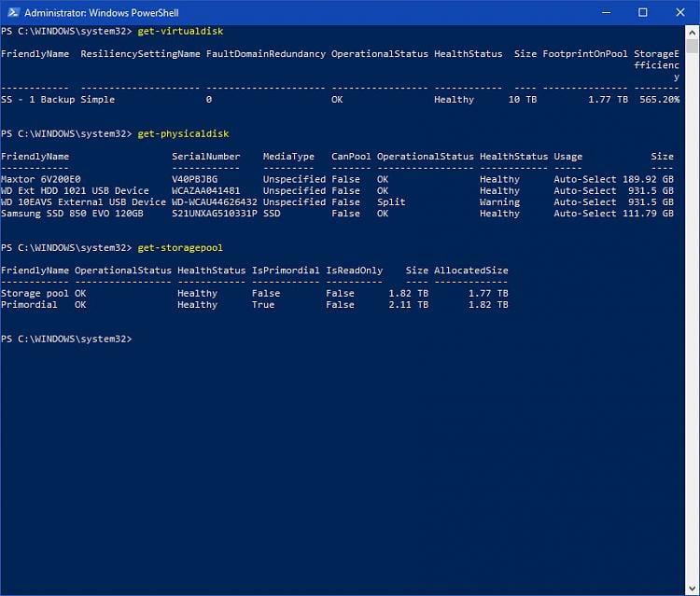
Task: Click the Maxtor 6V200E0 disk name
Action: [x=41, y=179]
